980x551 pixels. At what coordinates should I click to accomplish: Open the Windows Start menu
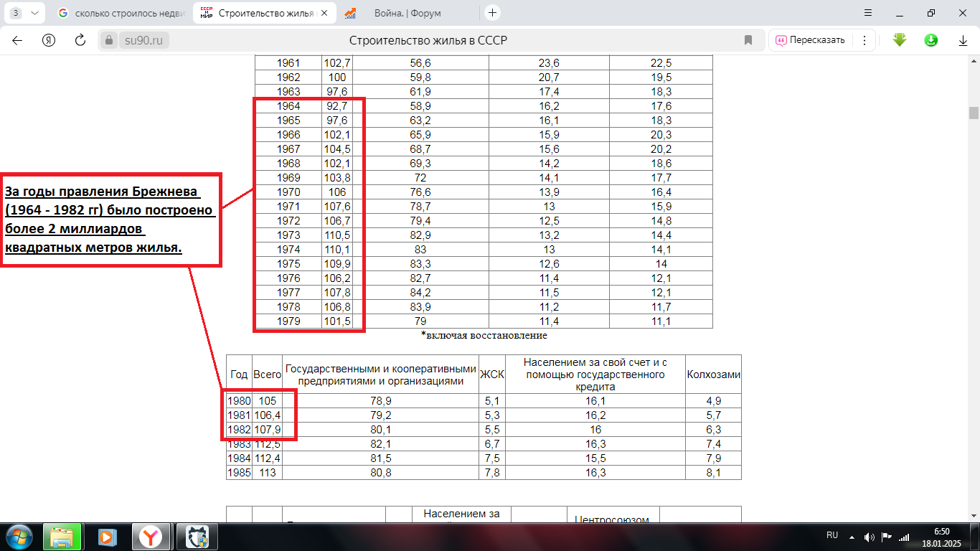(x=19, y=536)
